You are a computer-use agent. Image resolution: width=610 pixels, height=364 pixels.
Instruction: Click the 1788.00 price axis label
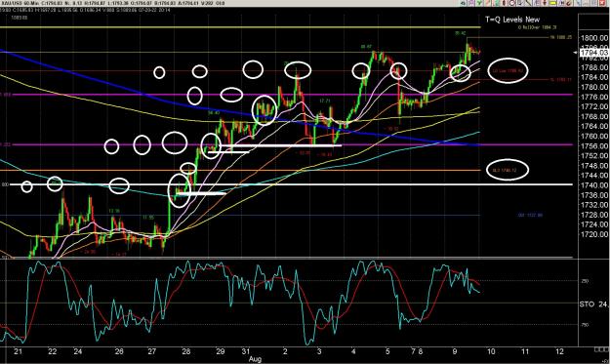click(x=593, y=67)
